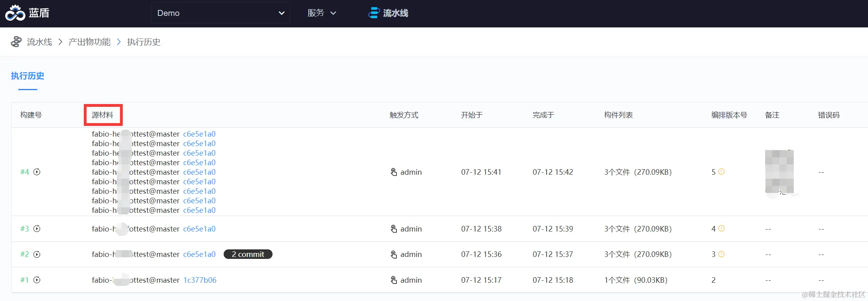
Task: Click start time 07-12 15:41
Action: pos(481,172)
